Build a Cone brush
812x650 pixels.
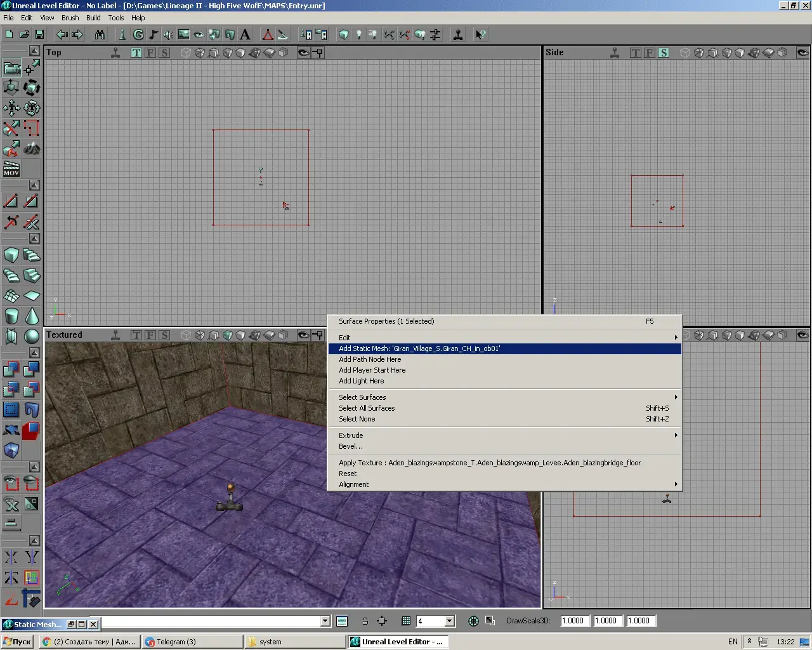click(32, 316)
